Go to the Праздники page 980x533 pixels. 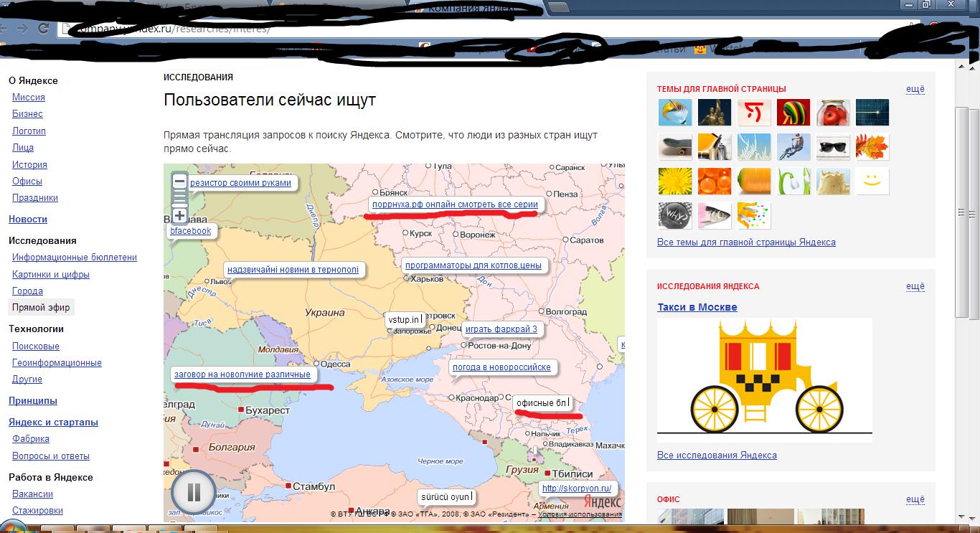pos(35,198)
